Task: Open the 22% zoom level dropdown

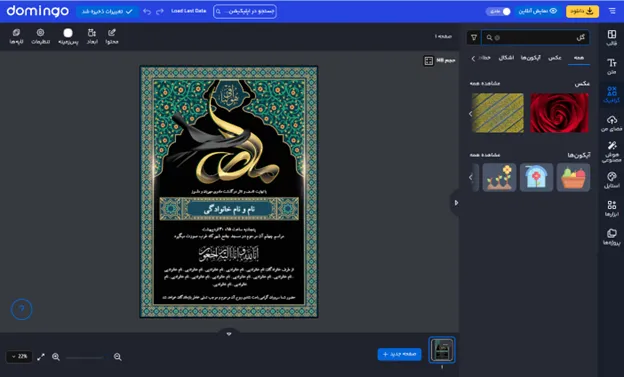Action: pos(20,356)
